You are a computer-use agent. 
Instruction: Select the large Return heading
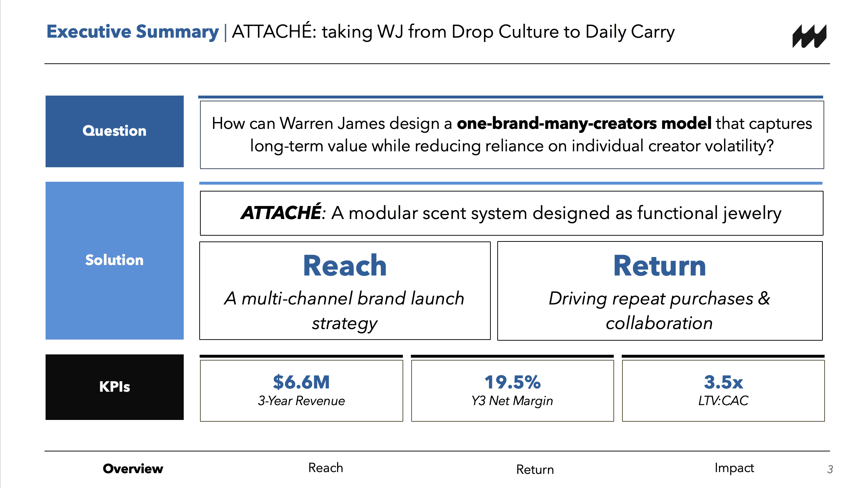point(659,266)
